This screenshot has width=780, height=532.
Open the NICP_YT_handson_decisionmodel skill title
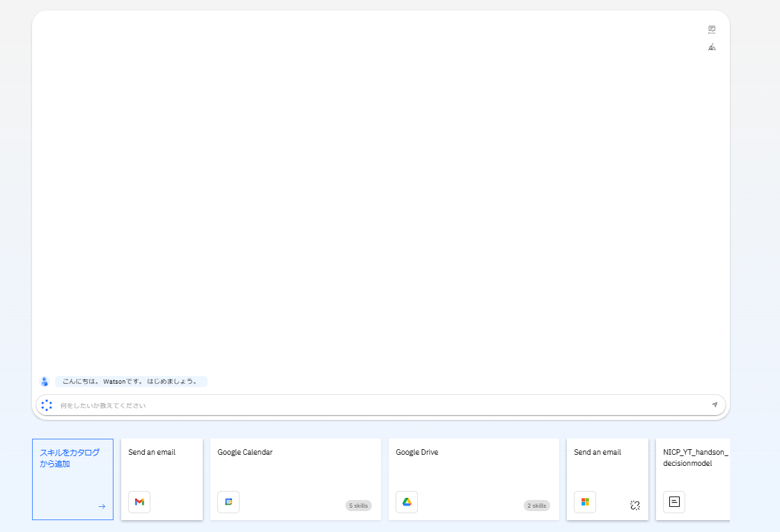point(695,457)
